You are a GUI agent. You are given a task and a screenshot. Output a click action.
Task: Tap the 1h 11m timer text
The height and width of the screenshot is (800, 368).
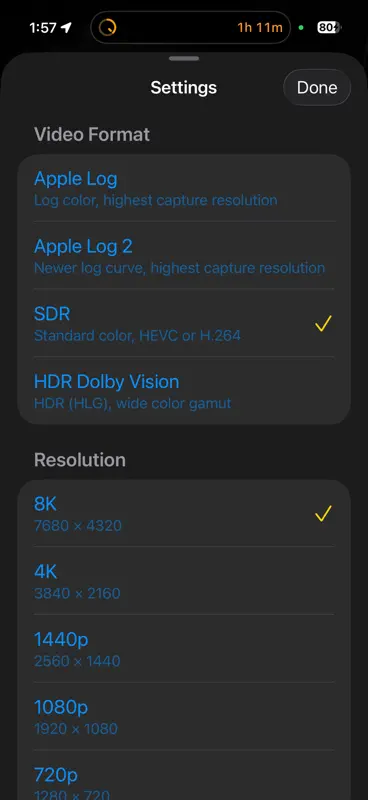pyautogui.click(x=260, y=28)
